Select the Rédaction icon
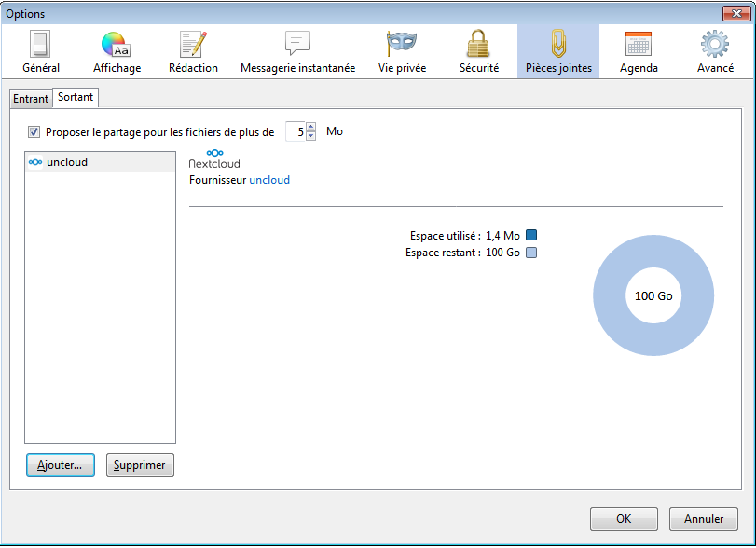 click(x=193, y=50)
